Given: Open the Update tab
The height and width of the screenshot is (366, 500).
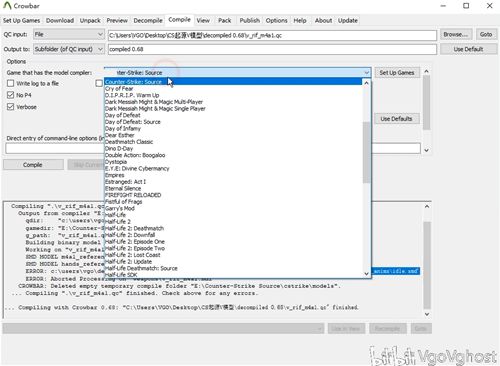Looking at the screenshot, I should (x=348, y=21).
